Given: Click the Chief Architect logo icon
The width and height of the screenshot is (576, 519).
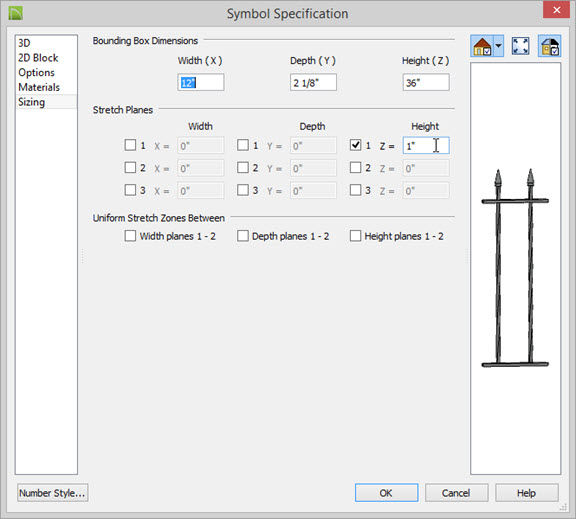Looking at the screenshot, I should 16,14.
